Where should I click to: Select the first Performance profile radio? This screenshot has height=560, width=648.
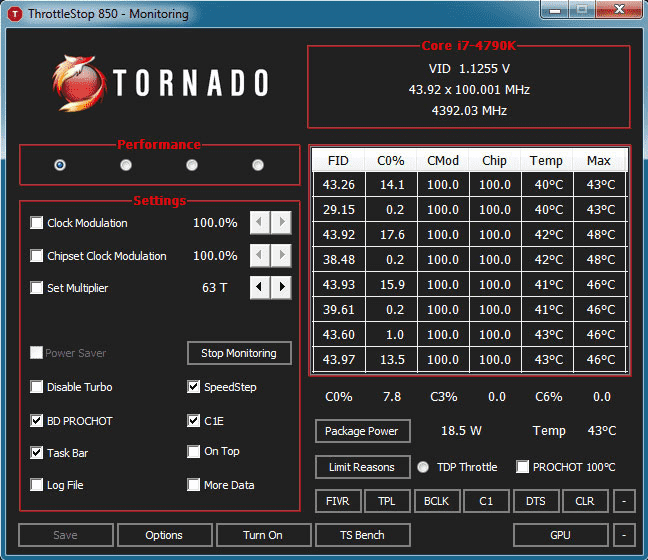tap(60, 165)
